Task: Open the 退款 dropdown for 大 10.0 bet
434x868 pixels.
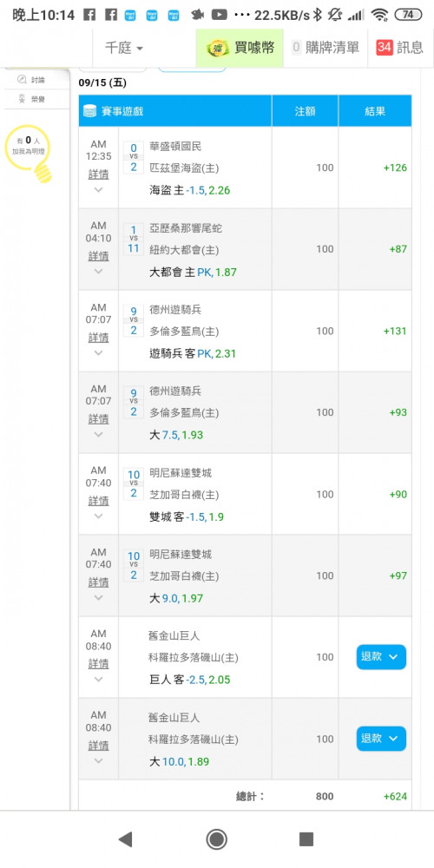Action: point(381,739)
